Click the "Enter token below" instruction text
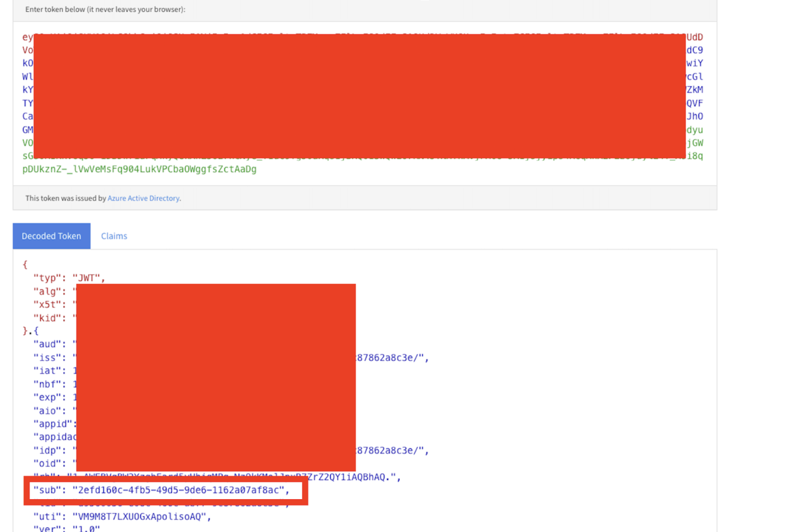795x532 pixels. coord(105,9)
